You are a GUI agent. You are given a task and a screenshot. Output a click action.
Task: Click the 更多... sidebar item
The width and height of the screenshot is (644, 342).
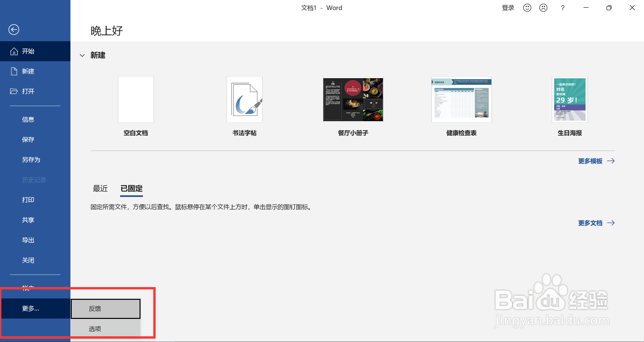pos(35,309)
